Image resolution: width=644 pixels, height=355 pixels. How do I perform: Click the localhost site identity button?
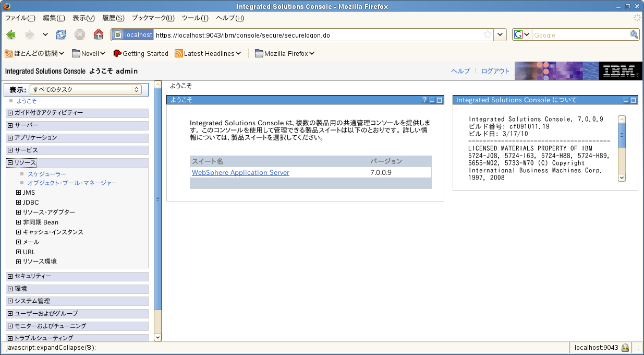[133, 35]
